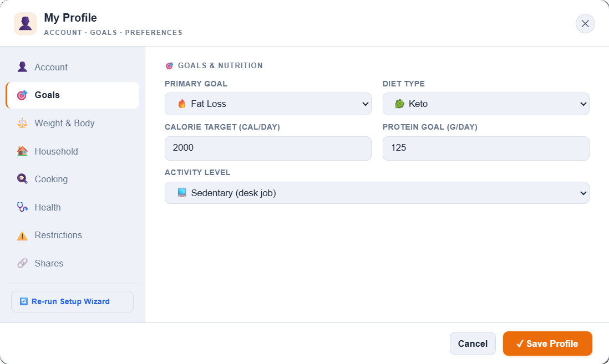Open the Activity Level dropdown
The image size is (609, 364).
click(377, 193)
